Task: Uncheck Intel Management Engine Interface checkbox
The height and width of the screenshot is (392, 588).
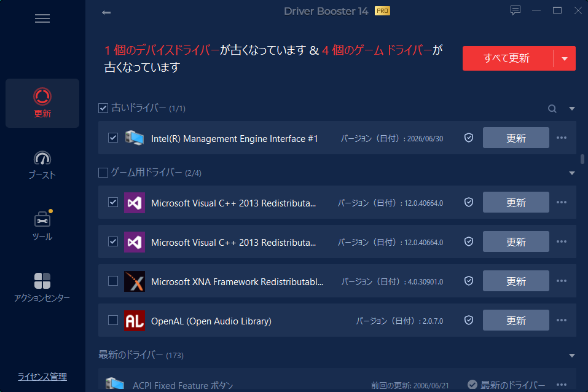Action: click(x=113, y=138)
